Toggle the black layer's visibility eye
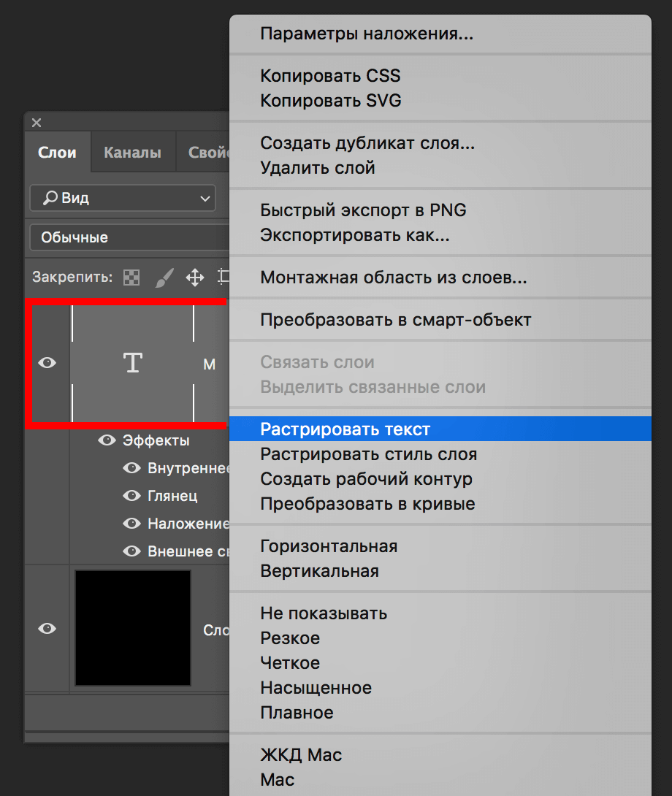The width and height of the screenshot is (672, 796). (x=47, y=629)
